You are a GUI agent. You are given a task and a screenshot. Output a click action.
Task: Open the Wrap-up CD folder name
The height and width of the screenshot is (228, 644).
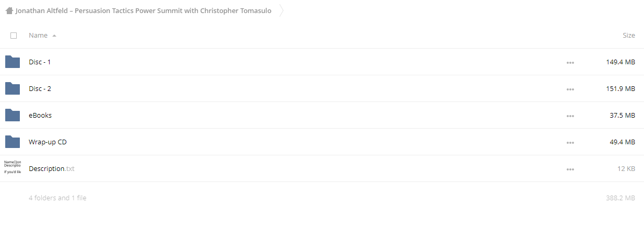pos(48,142)
